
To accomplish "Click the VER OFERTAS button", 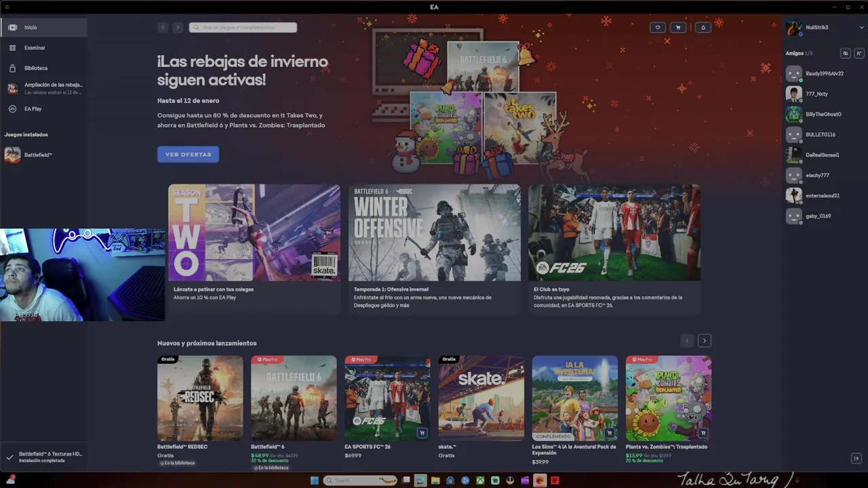I will tap(188, 155).
